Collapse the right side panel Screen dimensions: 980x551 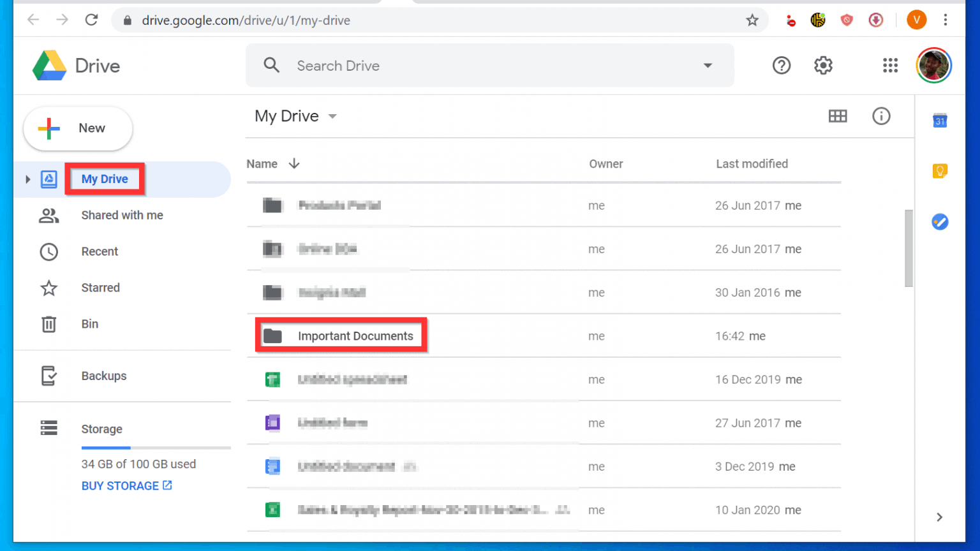tap(939, 517)
